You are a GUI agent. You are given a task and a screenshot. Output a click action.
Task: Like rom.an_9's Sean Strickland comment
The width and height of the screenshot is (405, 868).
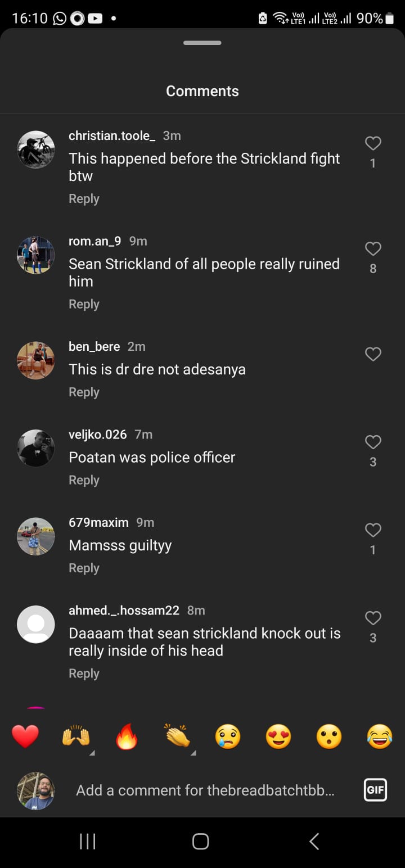(x=373, y=249)
